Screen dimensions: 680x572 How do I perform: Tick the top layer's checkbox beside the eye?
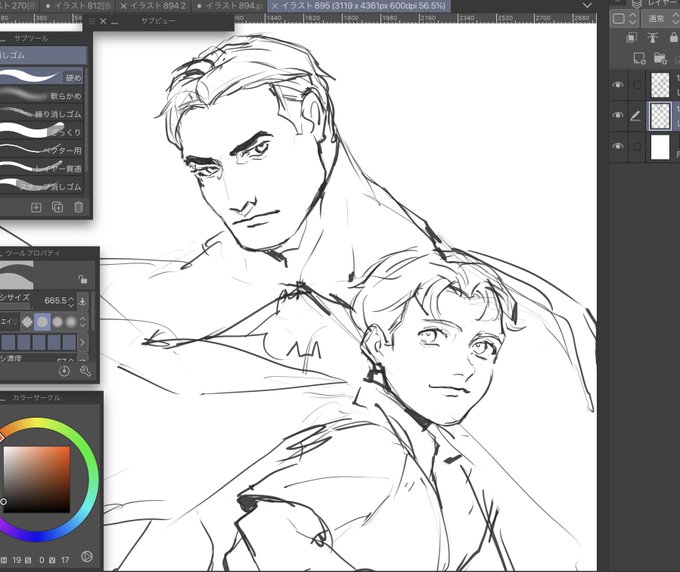(637, 85)
